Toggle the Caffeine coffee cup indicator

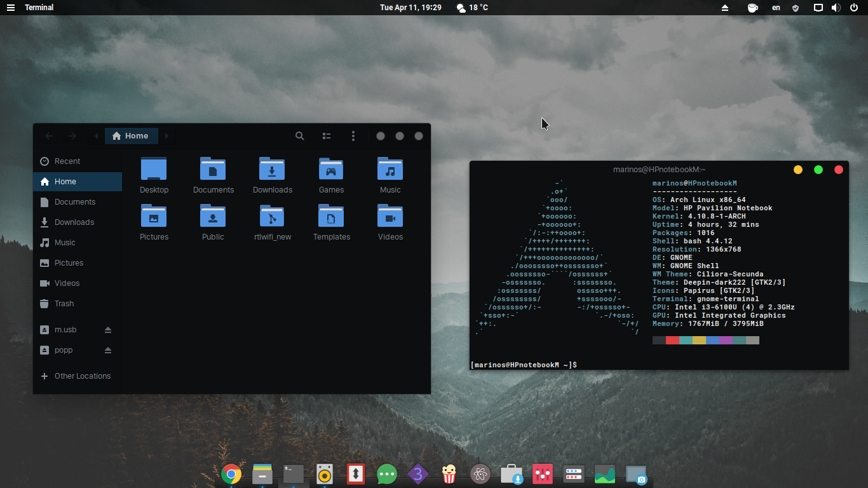click(752, 8)
